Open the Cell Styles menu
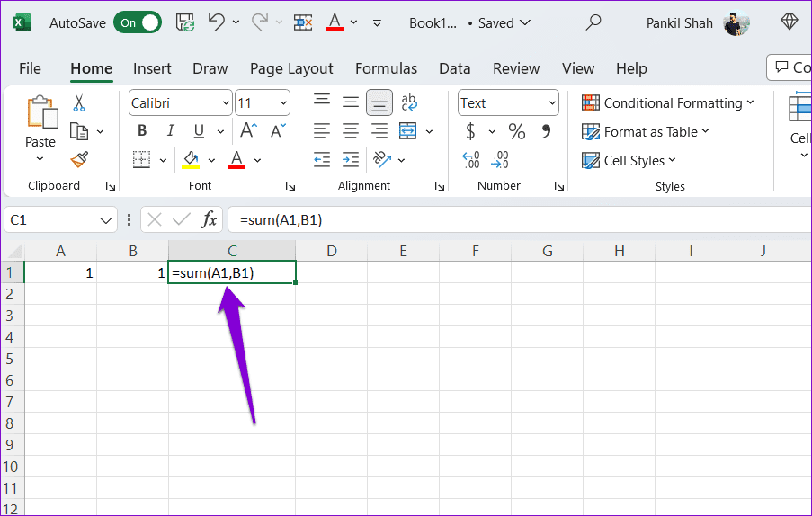812x516 pixels. (629, 160)
